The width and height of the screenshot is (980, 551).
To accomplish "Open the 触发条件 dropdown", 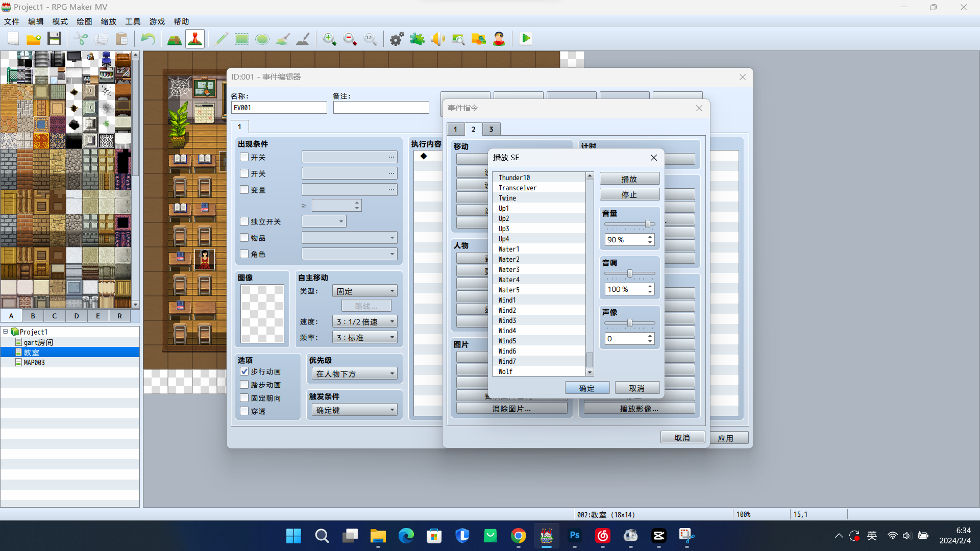I will click(x=354, y=410).
